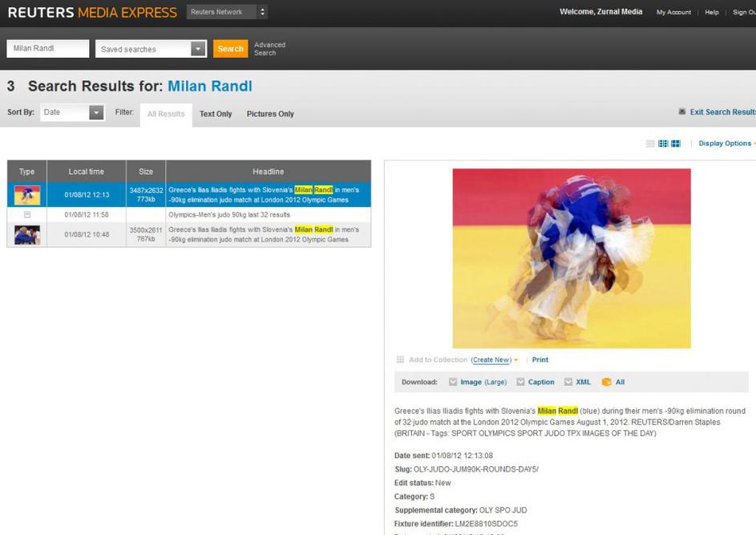The width and height of the screenshot is (756, 535).
Task: Toggle the Image (Large) download checkbox
Action: [x=453, y=383]
